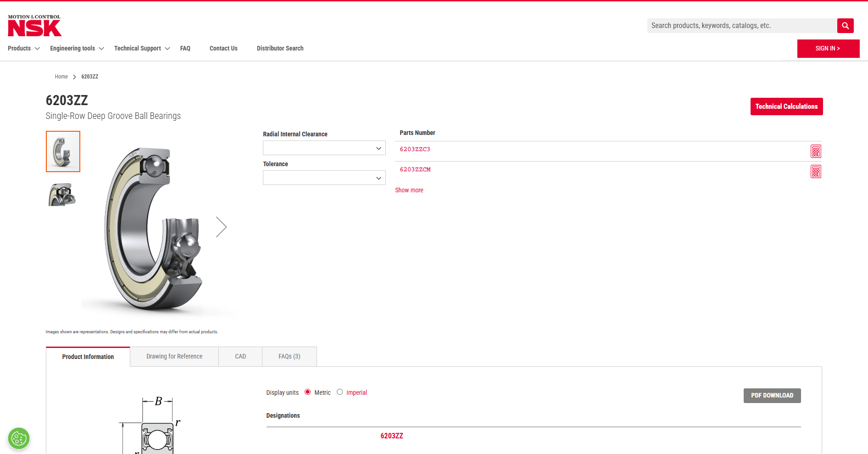Screen dimensions: 868x454
Task: Click the red search magnifier icon
Action: (x=845, y=26)
